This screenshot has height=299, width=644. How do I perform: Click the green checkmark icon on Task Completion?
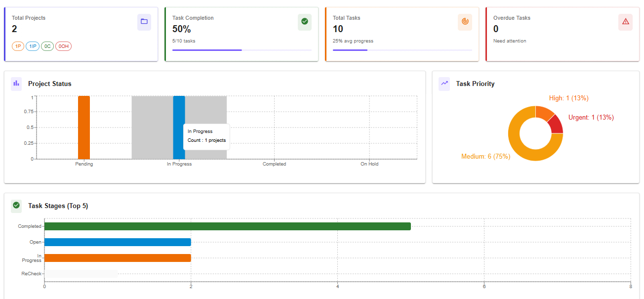coord(304,22)
